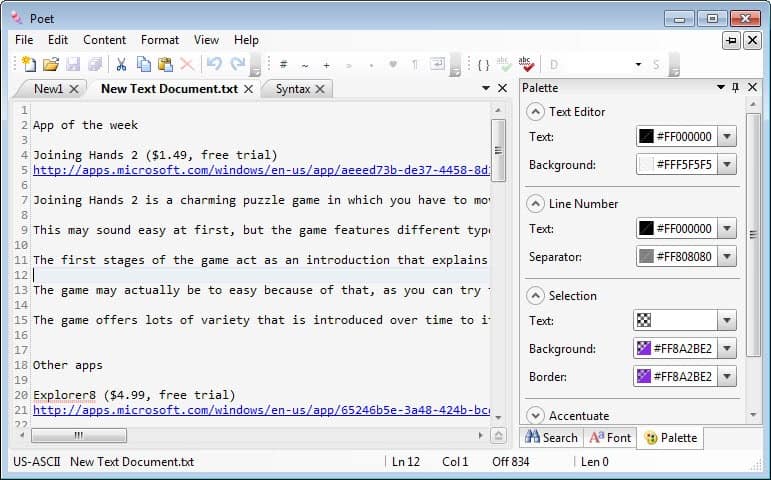
Task: Open Text Editor Text color dropdown
Action: tap(727, 137)
